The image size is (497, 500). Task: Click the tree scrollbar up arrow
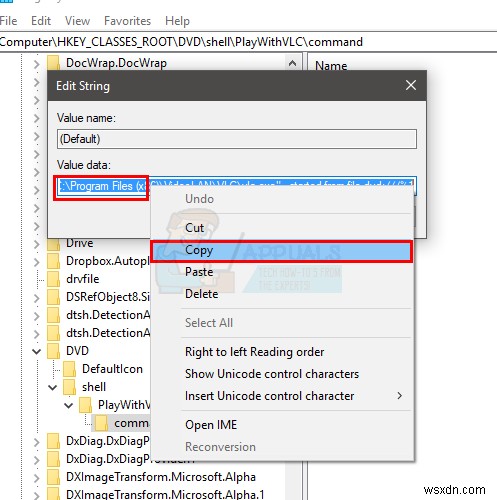tap(292, 63)
